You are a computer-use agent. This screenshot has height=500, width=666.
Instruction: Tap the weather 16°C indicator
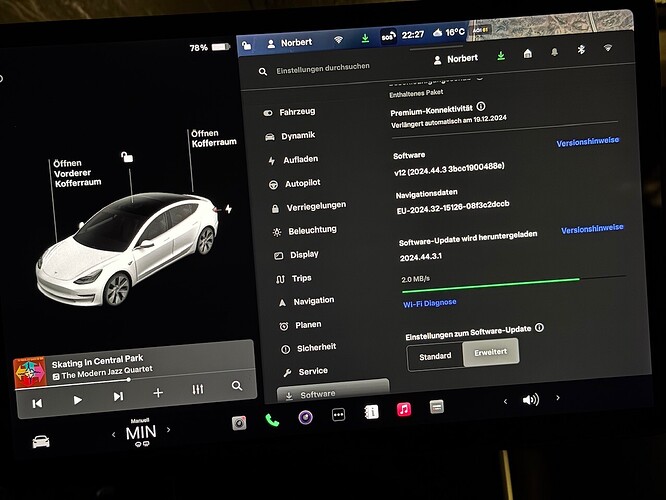click(449, 32)
